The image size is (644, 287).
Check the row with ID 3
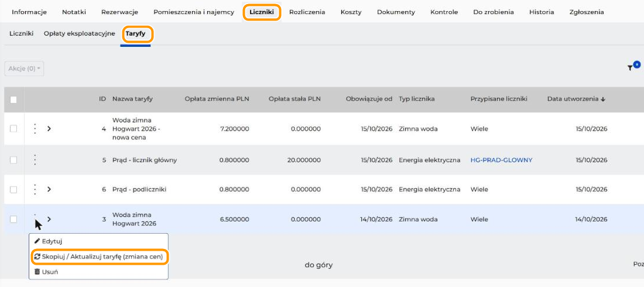[x=13, y=219]
